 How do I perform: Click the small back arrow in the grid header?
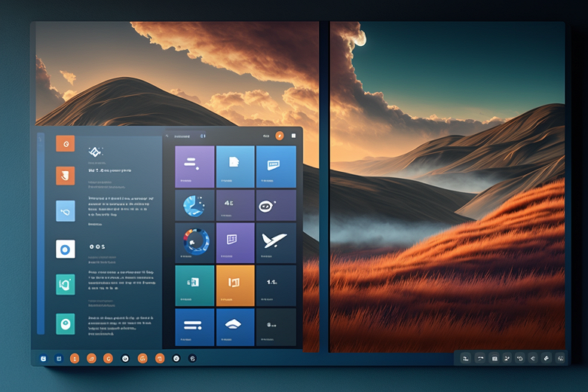(167, 136)
